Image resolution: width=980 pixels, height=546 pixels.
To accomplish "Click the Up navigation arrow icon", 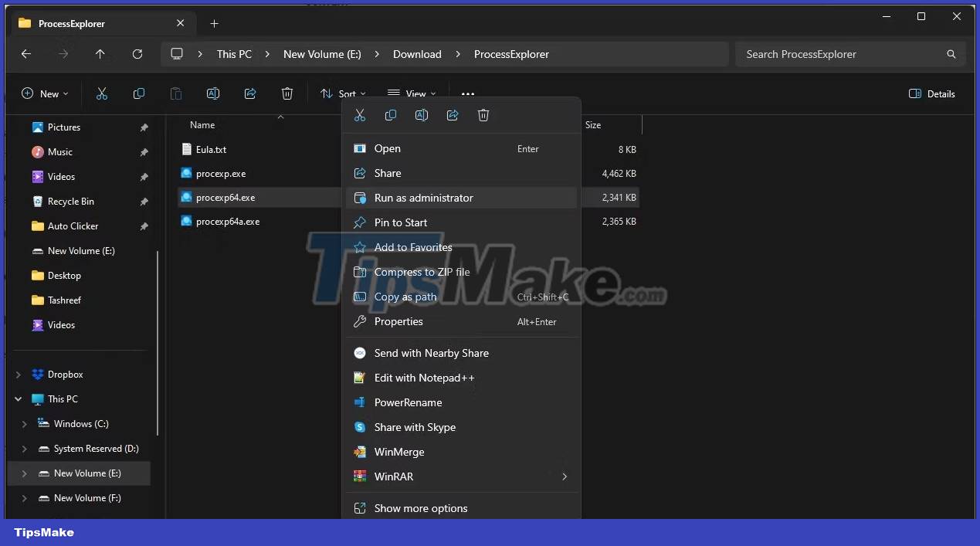I will pyautogui.click(x=100, y=54).
